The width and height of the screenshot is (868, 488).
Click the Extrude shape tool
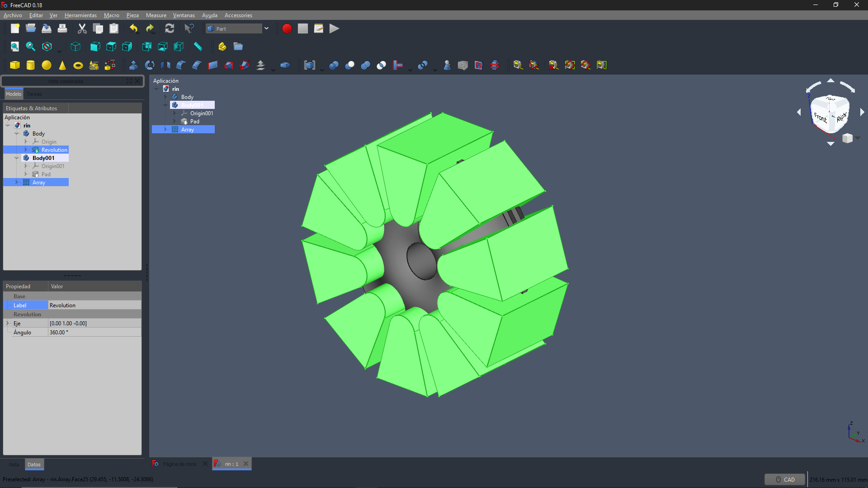point(133,65)
